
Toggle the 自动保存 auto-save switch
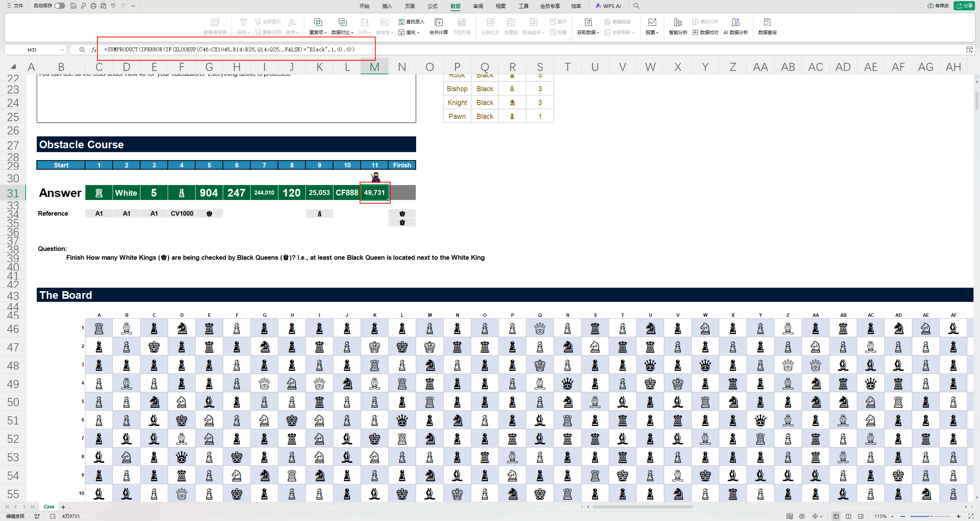pyautogui.click(x=59, y=6)
